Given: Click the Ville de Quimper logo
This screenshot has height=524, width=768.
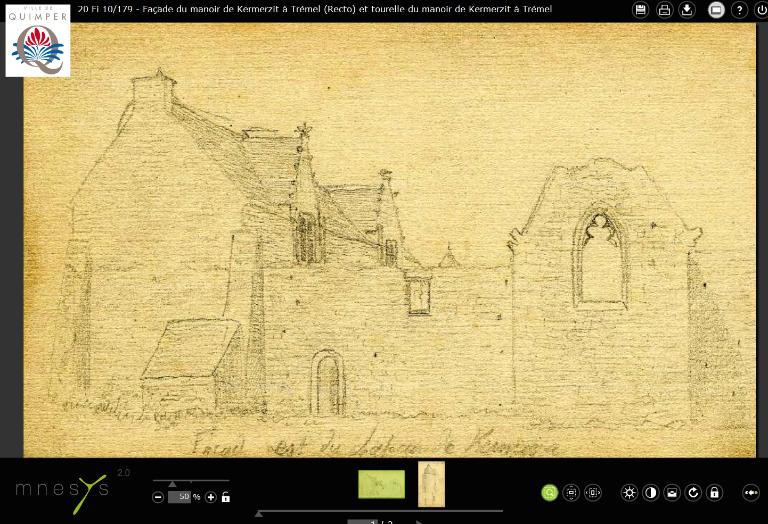Looking at the screenshot, I should coord(38,41).
